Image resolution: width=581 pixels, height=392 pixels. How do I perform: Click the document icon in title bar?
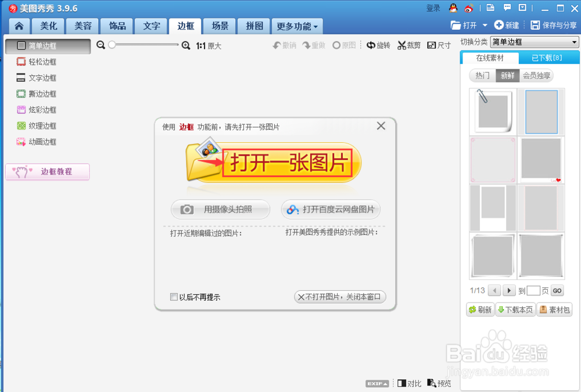coord(490,8)
